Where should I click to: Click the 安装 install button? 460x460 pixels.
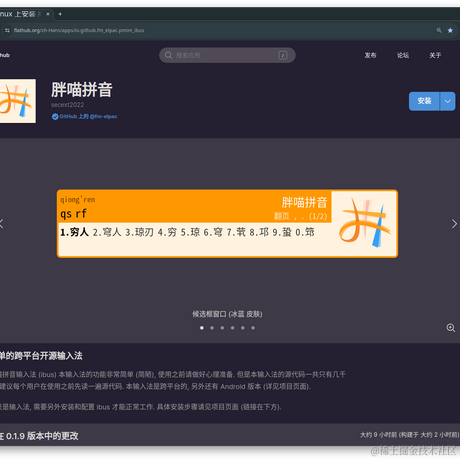424,101
